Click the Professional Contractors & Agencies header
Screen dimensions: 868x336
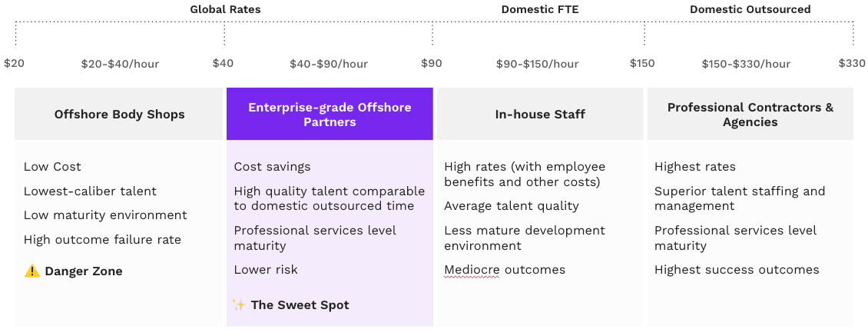(x=750, y=115)
